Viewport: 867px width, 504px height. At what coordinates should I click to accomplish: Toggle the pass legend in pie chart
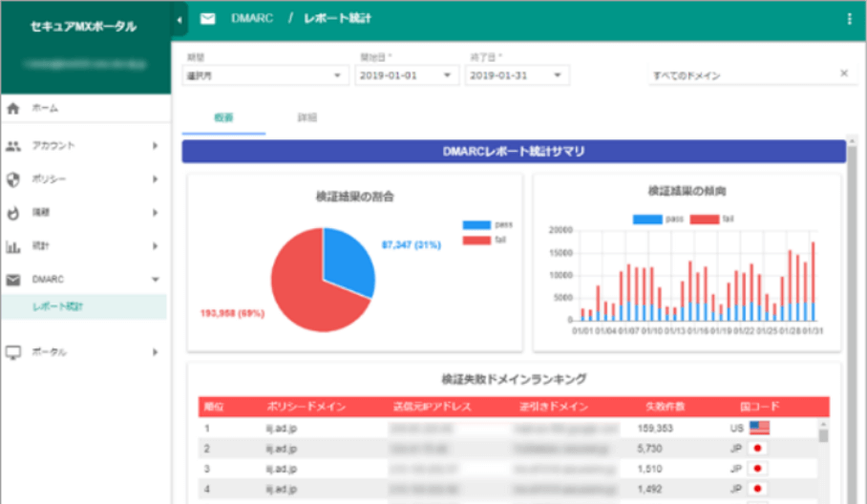point(476,225)
